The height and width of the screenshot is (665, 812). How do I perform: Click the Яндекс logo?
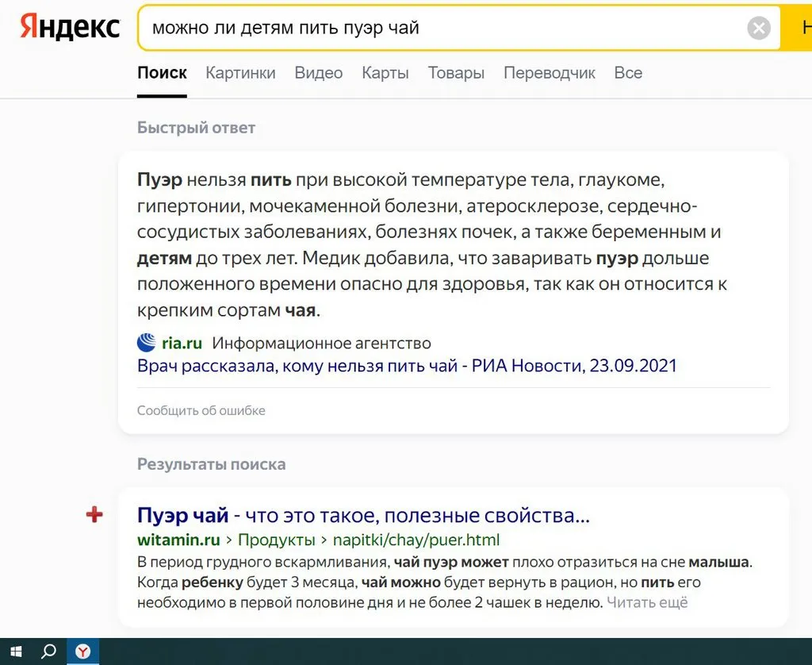(70, 27)
